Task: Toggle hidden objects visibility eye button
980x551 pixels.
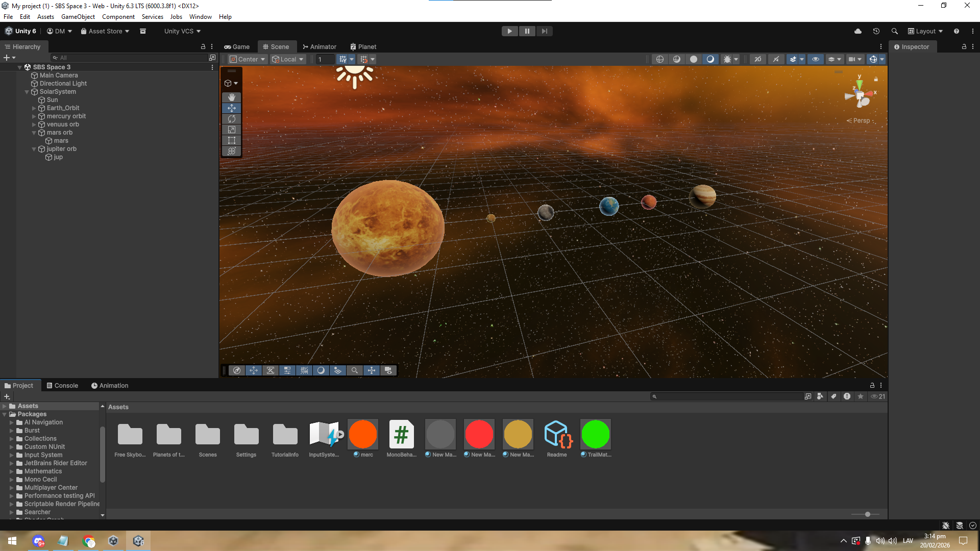Action: [815, 59]
